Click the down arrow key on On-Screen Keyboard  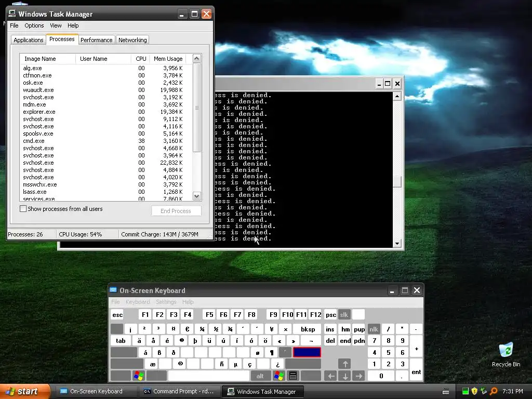click(345, 376)
